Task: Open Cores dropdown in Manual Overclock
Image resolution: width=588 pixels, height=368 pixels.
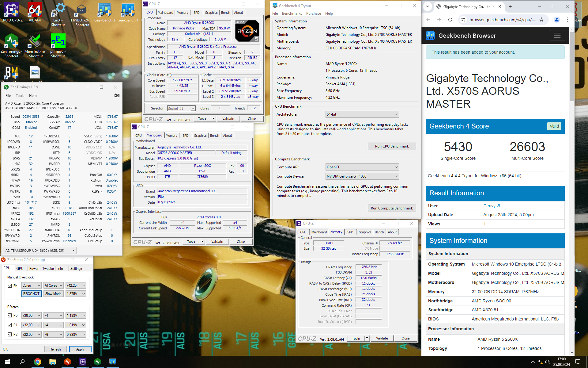Action: [31, 286]
